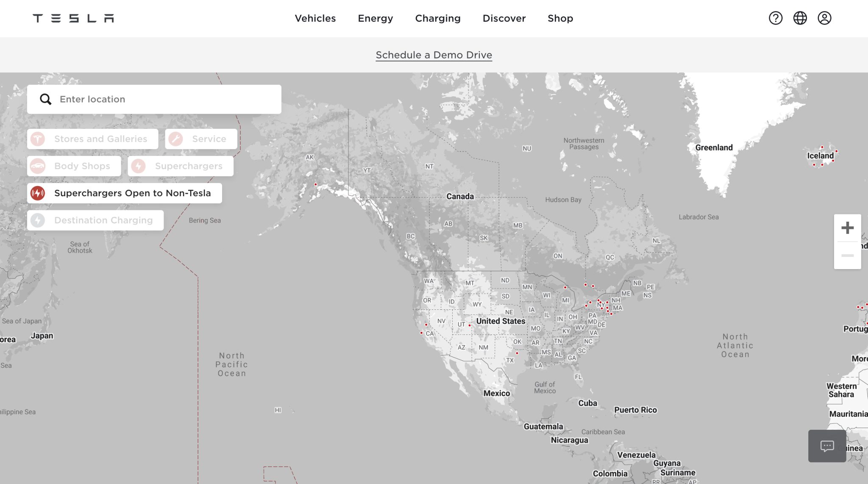Click the Cuba map label
868x484 pixels.
pos(587,403)
